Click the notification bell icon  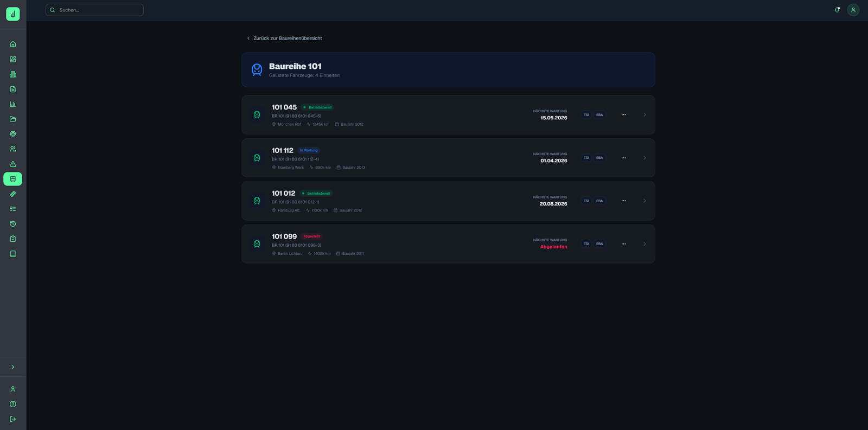tap(837, 10)
